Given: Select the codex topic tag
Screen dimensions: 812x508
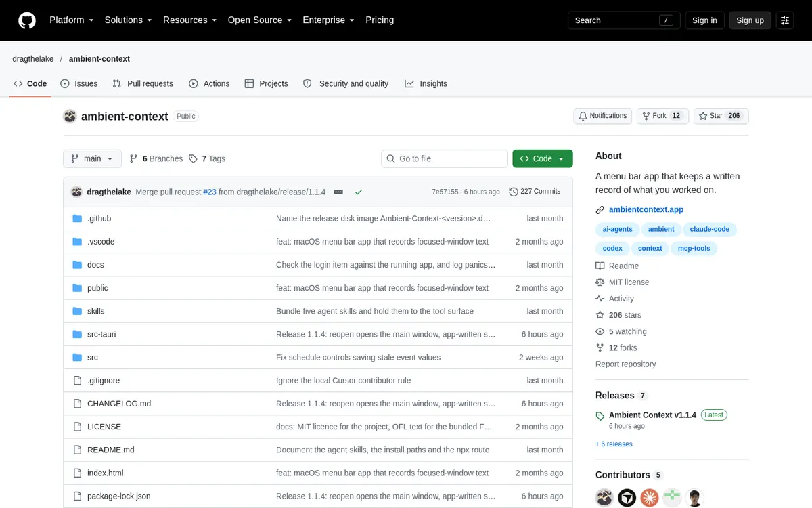Looking at the screenshot, I should point(612,249).
